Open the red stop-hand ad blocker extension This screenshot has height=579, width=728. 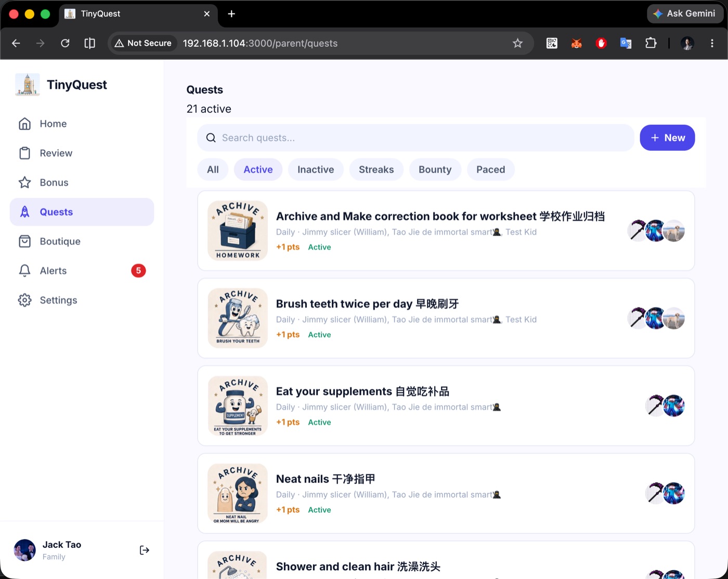pos(601,43)
